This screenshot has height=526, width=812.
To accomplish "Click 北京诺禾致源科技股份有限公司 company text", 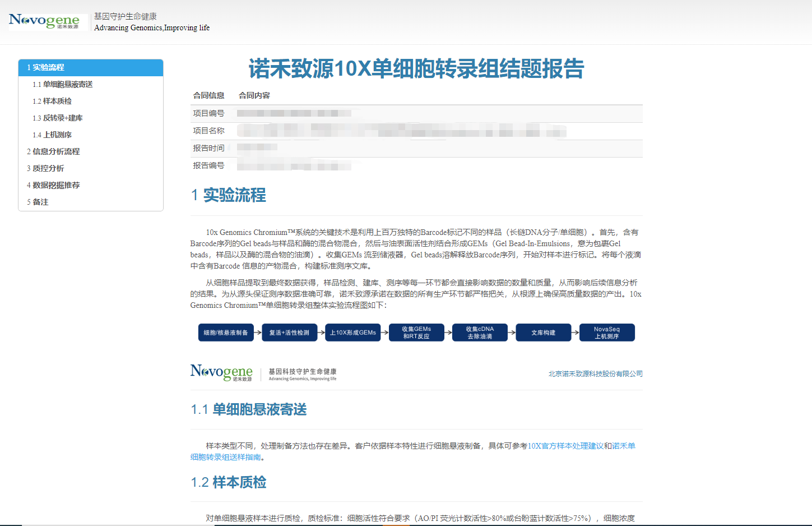I will coord(595,373).
